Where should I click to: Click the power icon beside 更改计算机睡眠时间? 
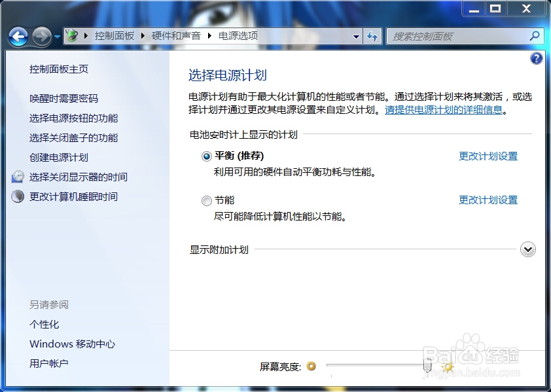[x=17, y=196]
